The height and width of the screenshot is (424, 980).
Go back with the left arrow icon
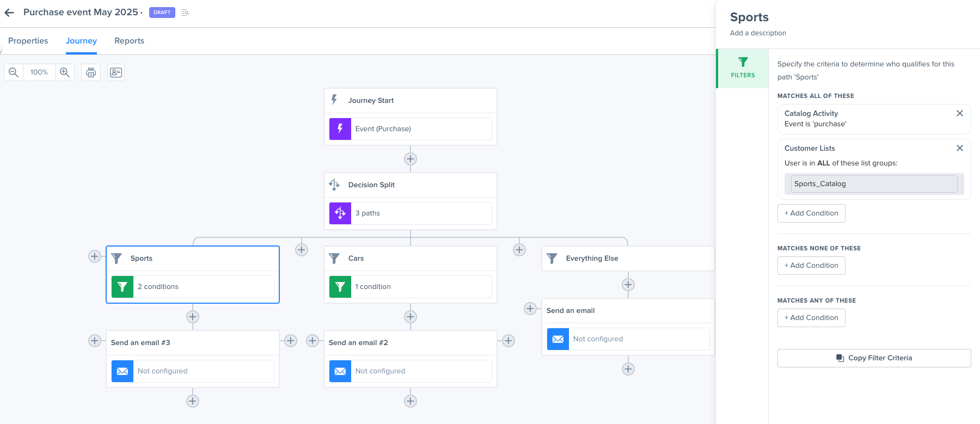[x=9, y=13]
